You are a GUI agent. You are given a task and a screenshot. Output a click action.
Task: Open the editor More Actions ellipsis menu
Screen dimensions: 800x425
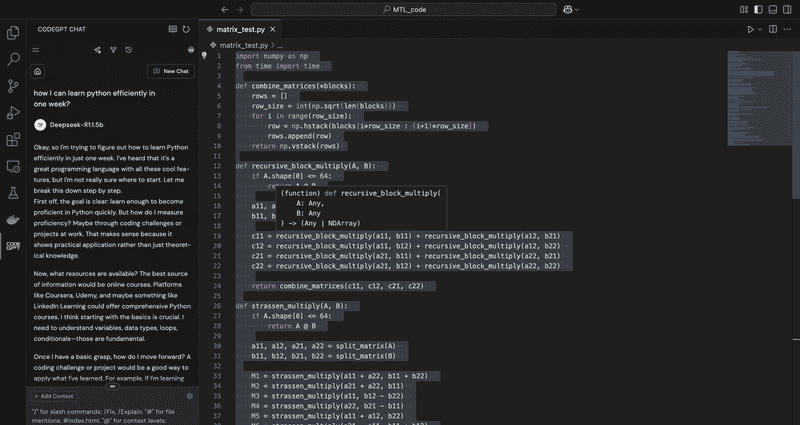point(787,30)
